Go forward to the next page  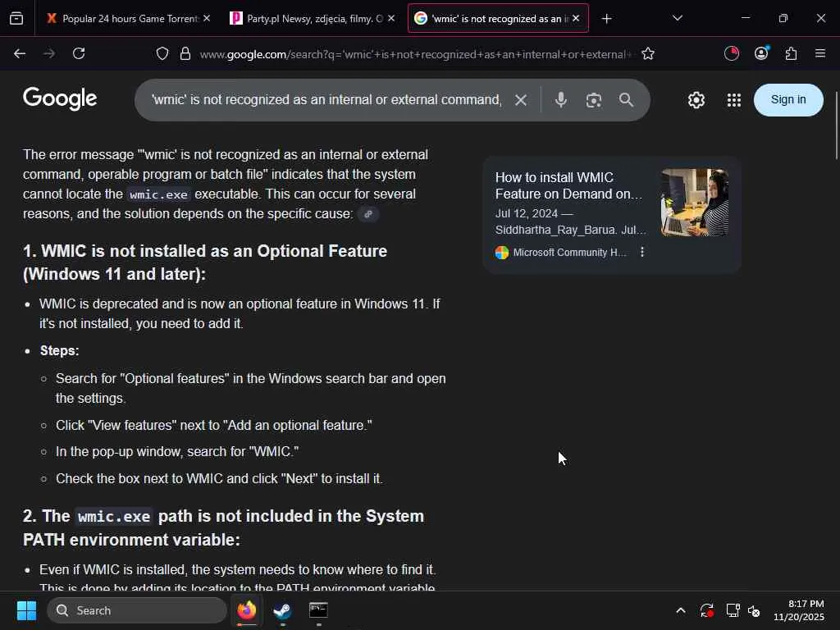click(x=49, y=53)
